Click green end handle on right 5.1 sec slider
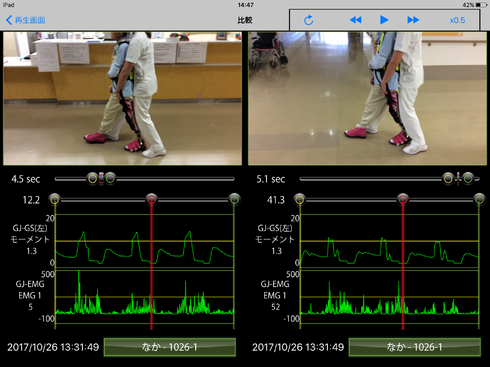Viewport: 490px width, 367px height. [x=468, y=179]
